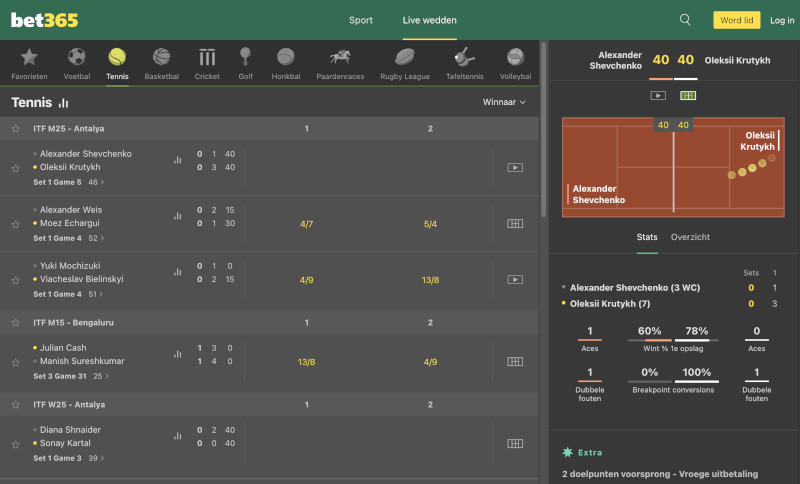The width and height of the screenshot is (800, 484).
Task: Open the Cricket sport category
Action: tap(207, 64)
